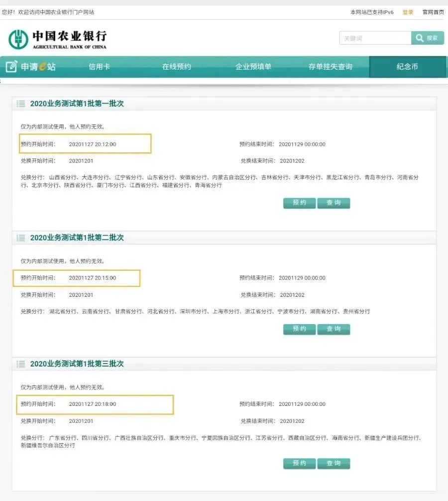This screenshot has height=501, width=448.
Task: Open the 官网首页 link
Action: pyautogui.click(x=433, y=12)
